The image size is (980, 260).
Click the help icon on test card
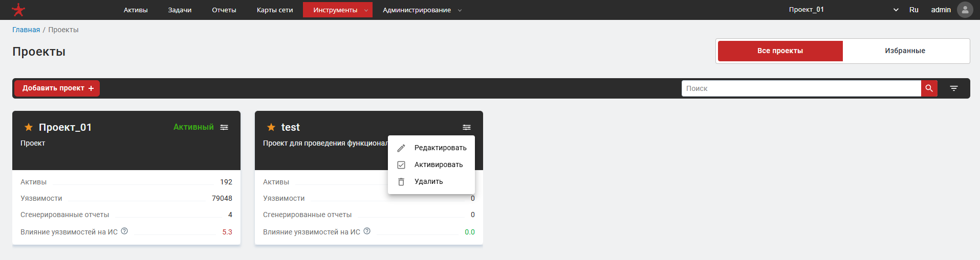[367, 231]
